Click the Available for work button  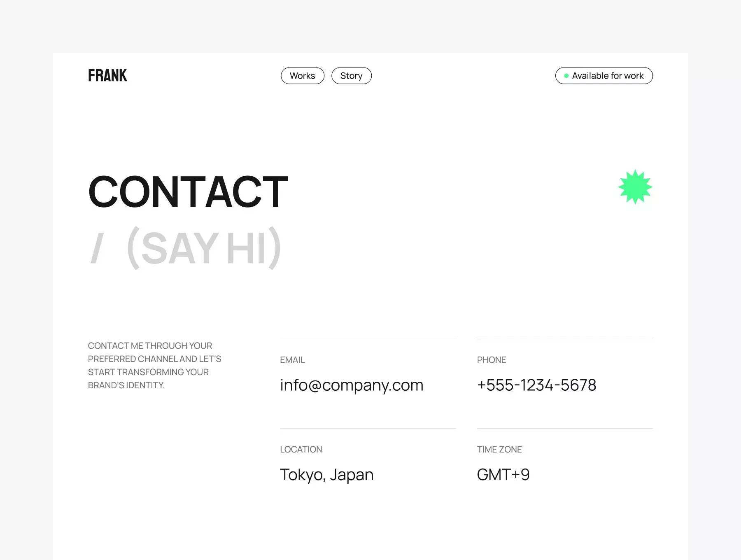[604, 76]
